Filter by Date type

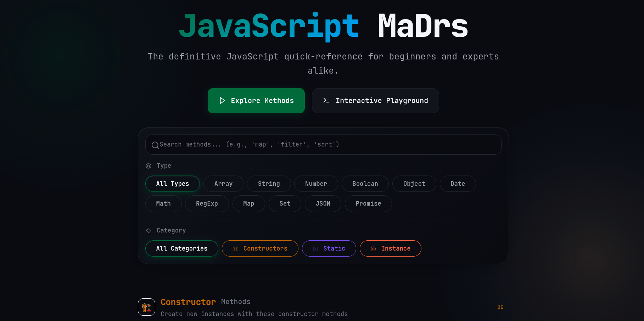tap(458, 184)
